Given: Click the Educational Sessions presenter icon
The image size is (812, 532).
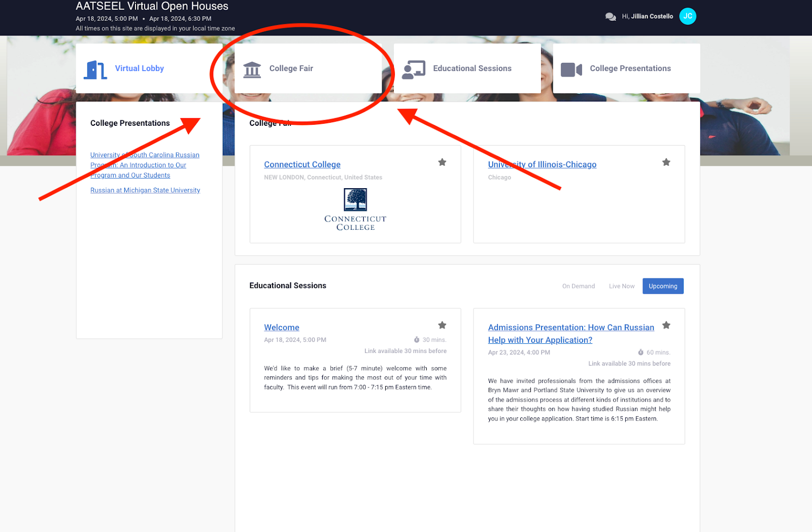Looking at the screenshot, I should pos(414,69).
